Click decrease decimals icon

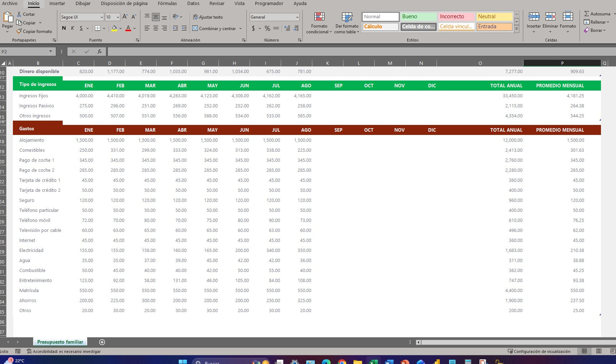click(x=296, y=28)
